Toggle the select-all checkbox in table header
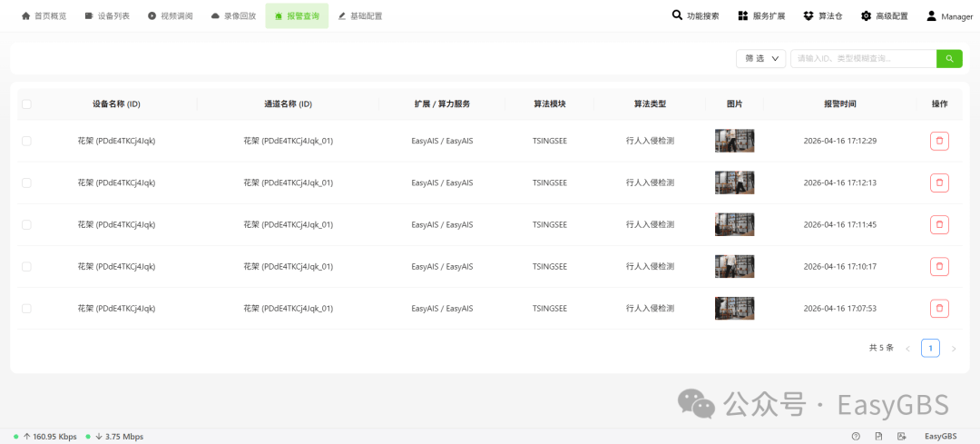This screenshot has width=980, height=444. (27, 104)
